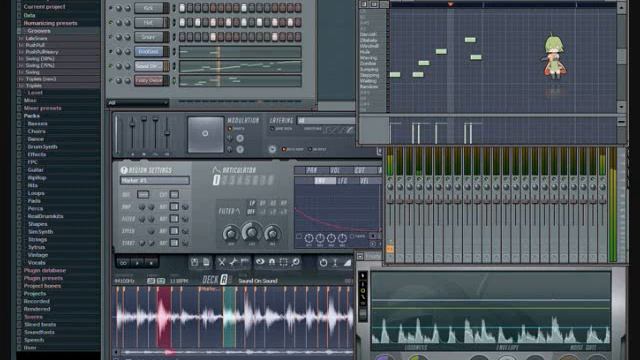Select articulator number 0
Viewport: 640px width, 360px height.
click(x=216, y=180)
